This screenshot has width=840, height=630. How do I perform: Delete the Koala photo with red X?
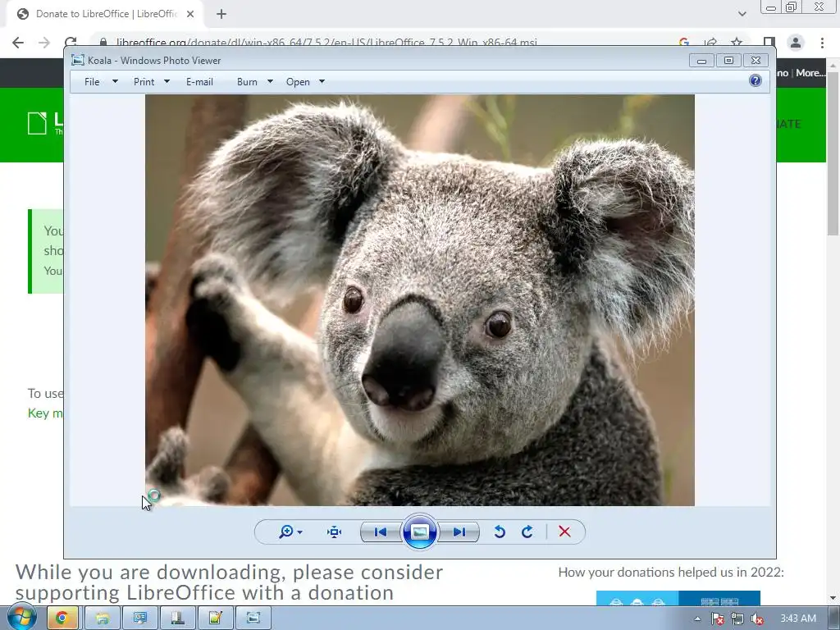(x=564, y=532)
